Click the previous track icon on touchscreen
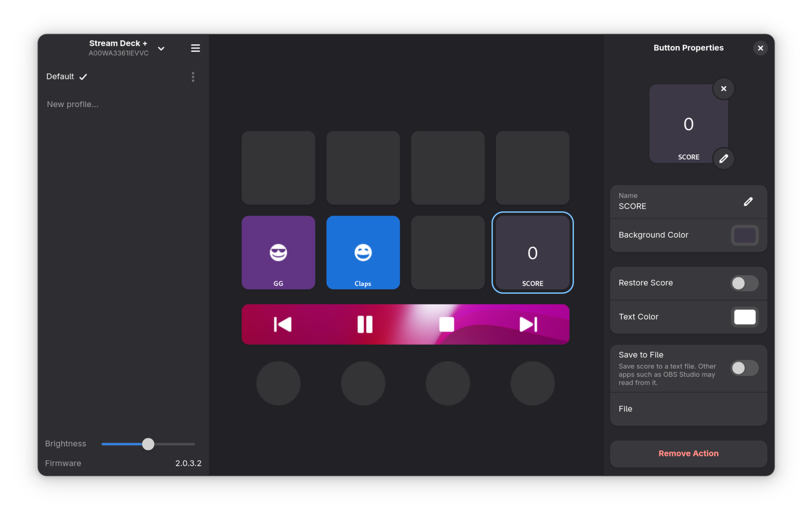 283,324
